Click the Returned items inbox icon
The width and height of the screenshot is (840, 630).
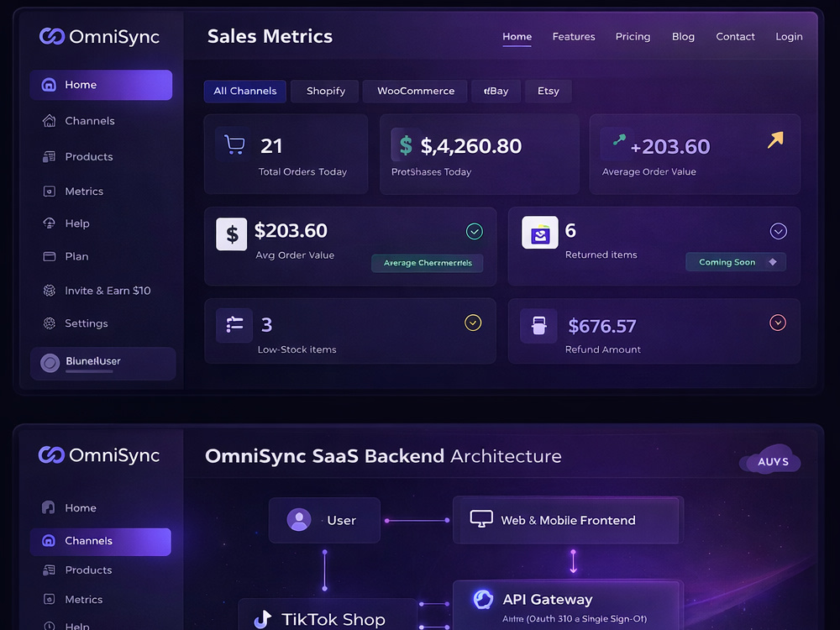click(x=540, y=233)
